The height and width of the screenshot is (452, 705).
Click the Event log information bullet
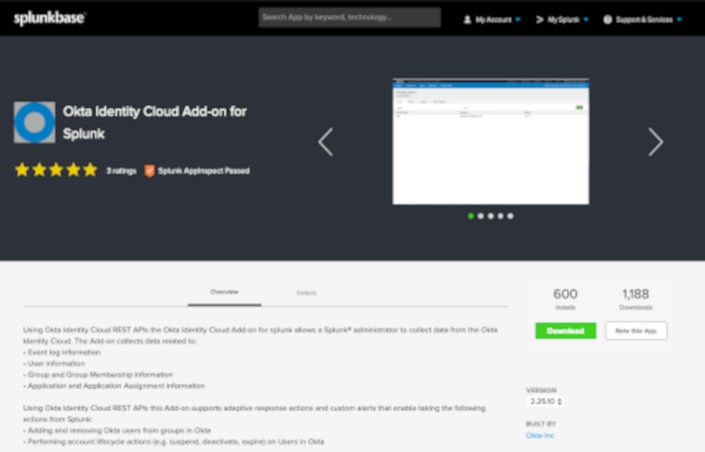62,352
